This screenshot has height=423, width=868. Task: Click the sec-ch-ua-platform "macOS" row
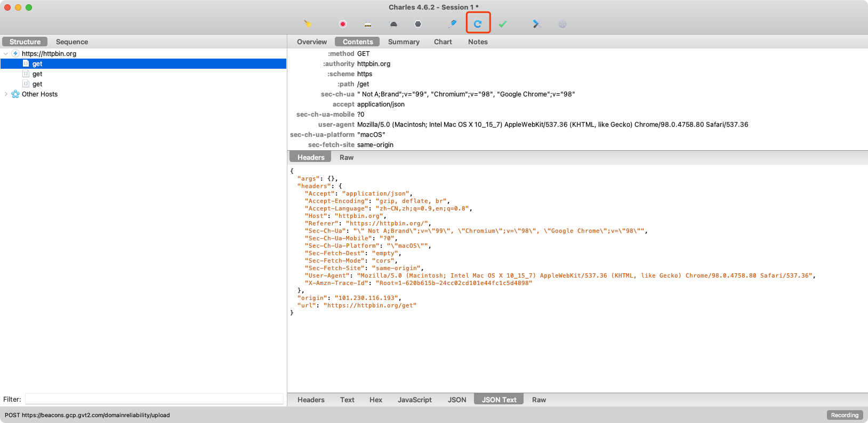[x=577, y=134]
